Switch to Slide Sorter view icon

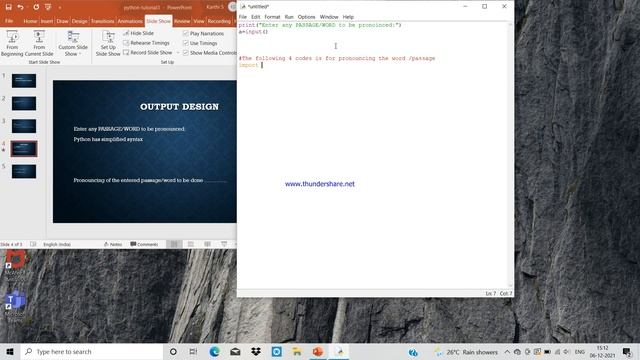[x=191, y=244]
